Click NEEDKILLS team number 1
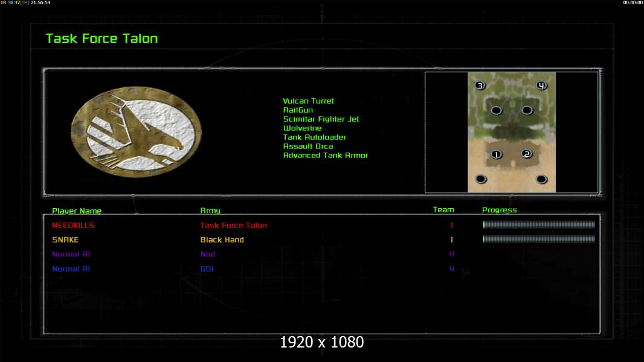 pos(451,225)
